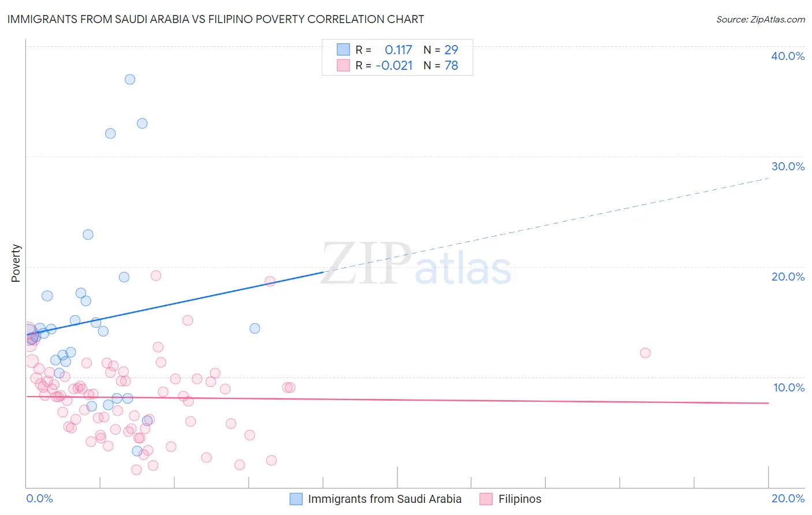This screenshot has height=515, width=812.
Task: Click the blue R = 0.117 stats swatch
Action: coord(343,50)
